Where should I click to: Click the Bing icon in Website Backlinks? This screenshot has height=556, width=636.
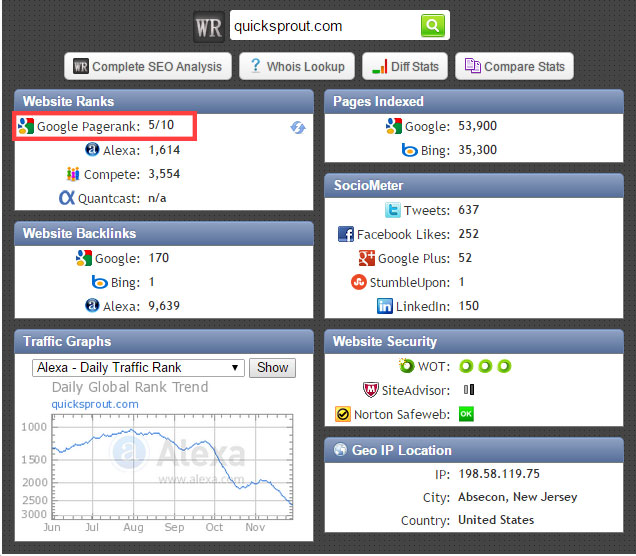click(x=99, y=282)
